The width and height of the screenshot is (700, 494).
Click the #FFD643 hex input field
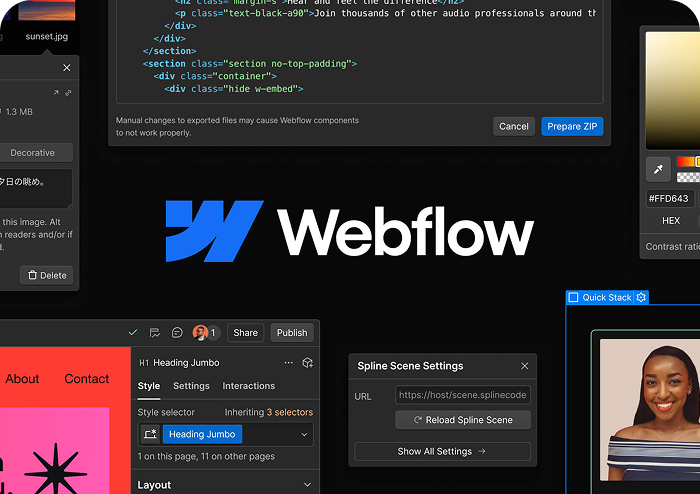tap(668, 199)
